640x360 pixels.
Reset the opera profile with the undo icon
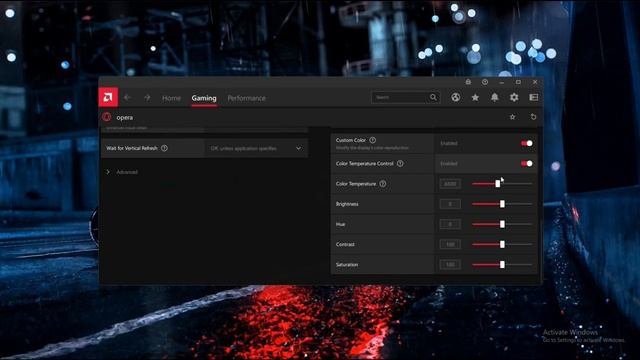click(533, 117)
